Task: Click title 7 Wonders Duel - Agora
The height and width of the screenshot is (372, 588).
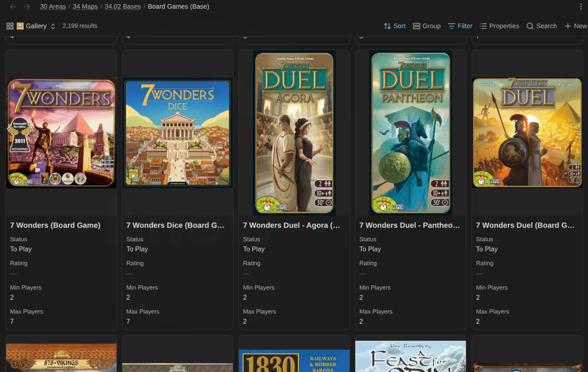Action: (x=292, y=225)
